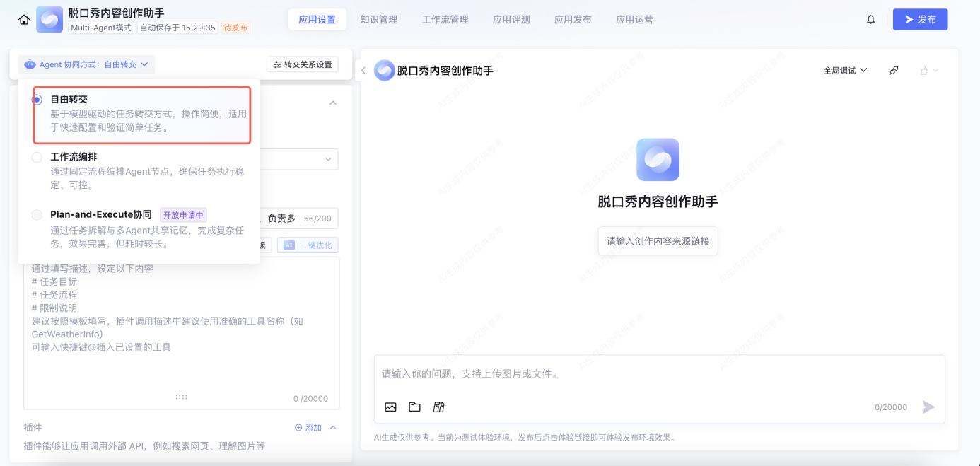
Task: Collapse the left panel arrow icon
Action: pyautogui.click(x=363, y=70)
